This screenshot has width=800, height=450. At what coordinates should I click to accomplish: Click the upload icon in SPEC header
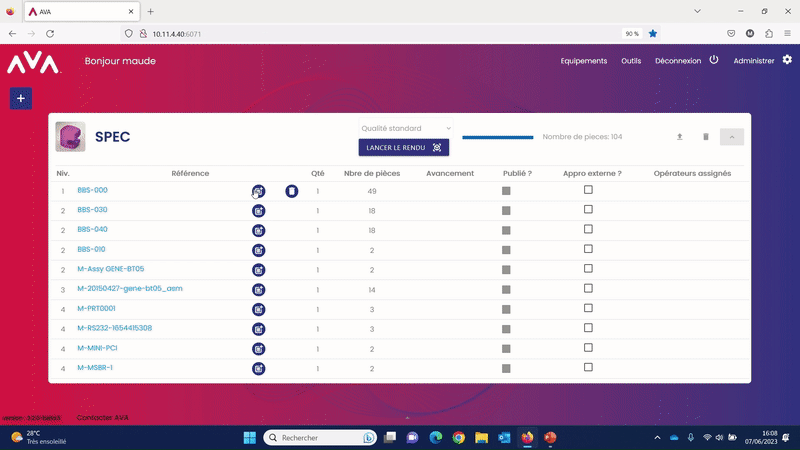click(680, 137)
